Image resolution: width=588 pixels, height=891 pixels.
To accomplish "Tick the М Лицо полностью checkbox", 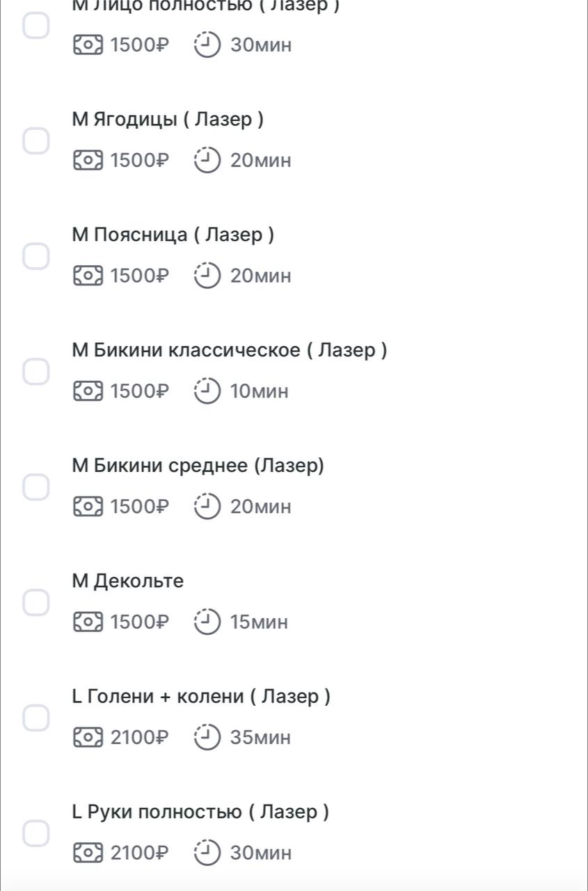I will [36, 25].
